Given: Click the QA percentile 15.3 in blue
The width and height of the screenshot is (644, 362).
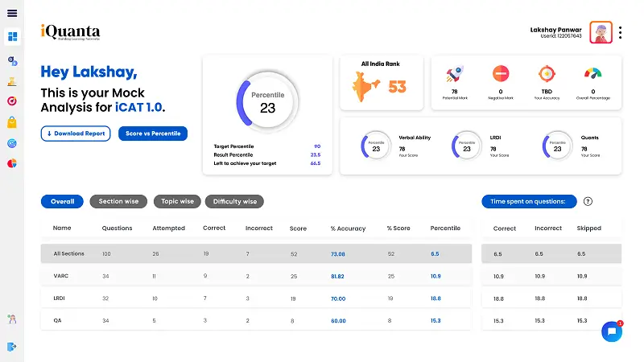Looking at the screenshot, I should click(436, 321).
